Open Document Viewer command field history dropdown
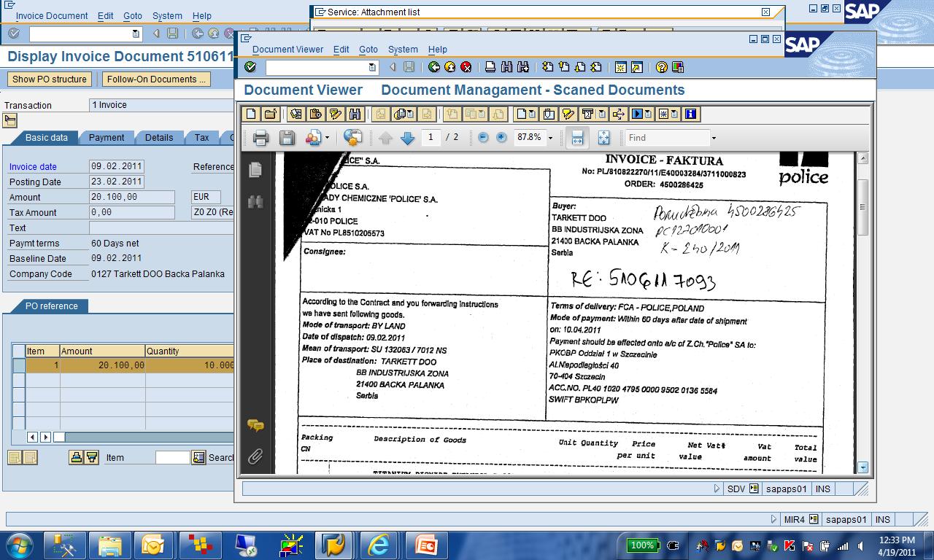 pyautogui.click(x=372, y=67)
